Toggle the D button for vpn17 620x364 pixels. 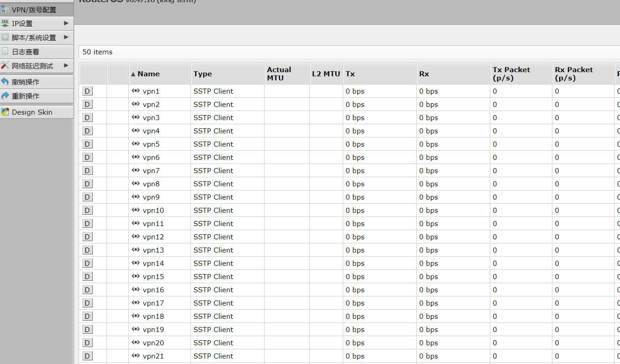(87, 303)
